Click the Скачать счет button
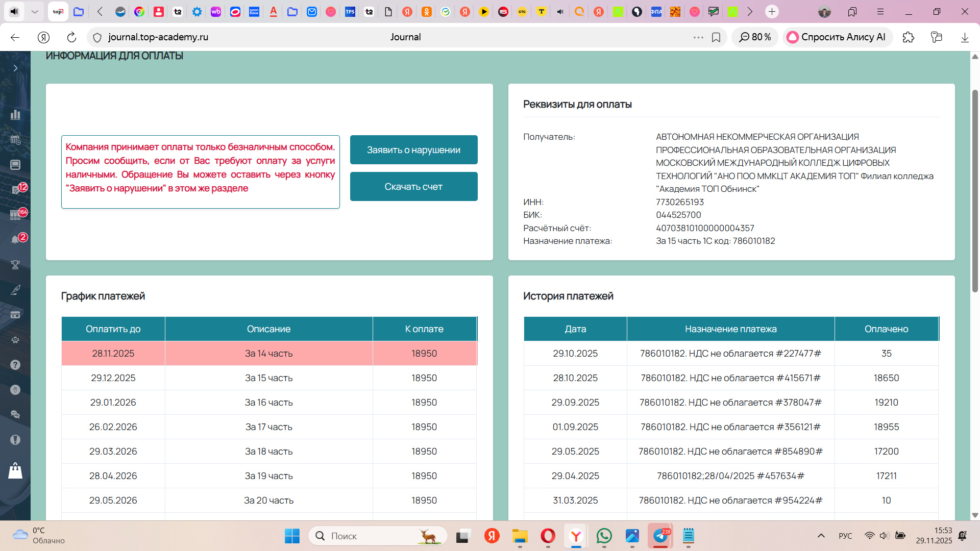 click(413, 187)
